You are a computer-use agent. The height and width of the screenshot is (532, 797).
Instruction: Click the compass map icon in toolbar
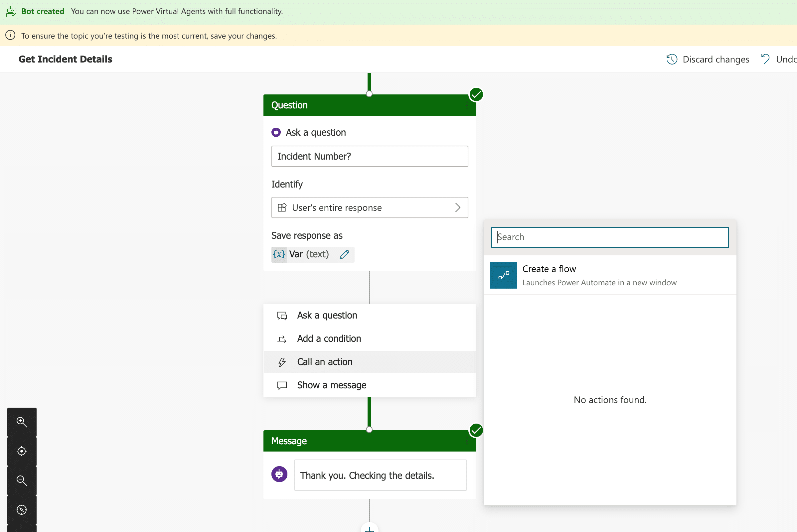coord(22,510)
